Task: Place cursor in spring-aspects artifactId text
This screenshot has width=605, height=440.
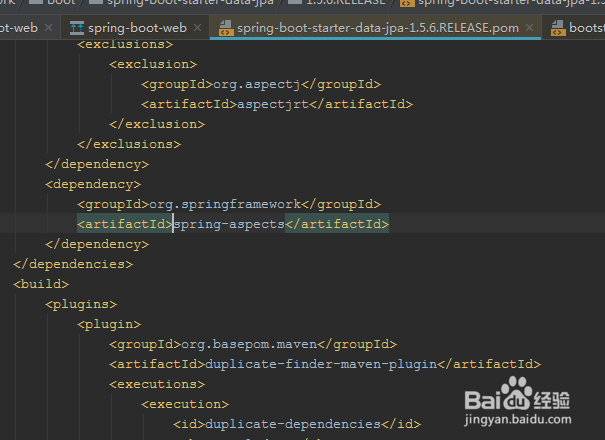Action: click(230, 224)
